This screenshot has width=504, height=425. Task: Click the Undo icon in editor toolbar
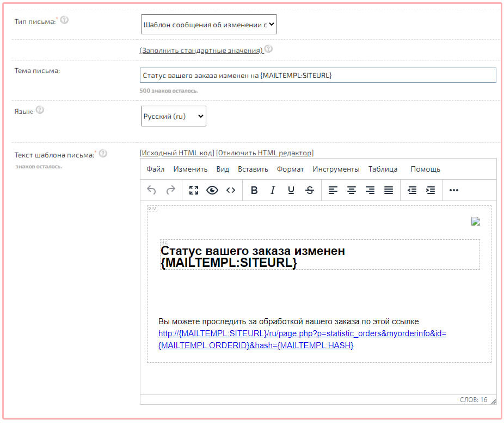point(152,190)
